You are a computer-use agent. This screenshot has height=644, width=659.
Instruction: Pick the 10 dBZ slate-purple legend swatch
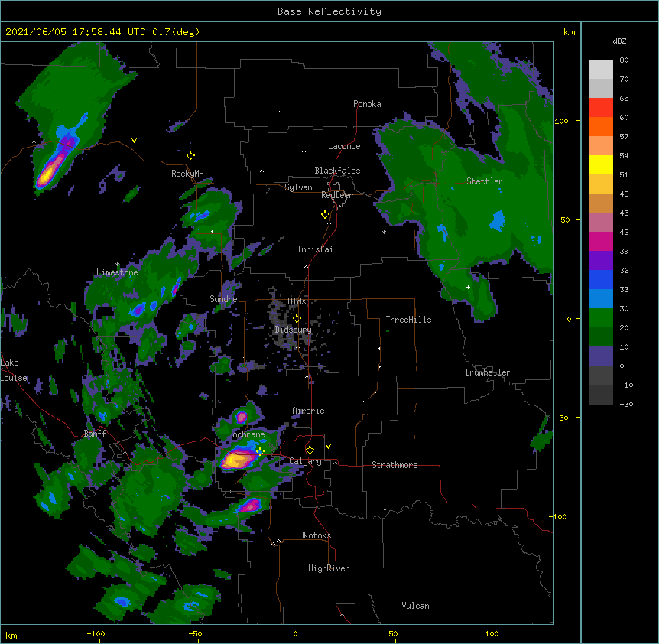tap(601, 356)
